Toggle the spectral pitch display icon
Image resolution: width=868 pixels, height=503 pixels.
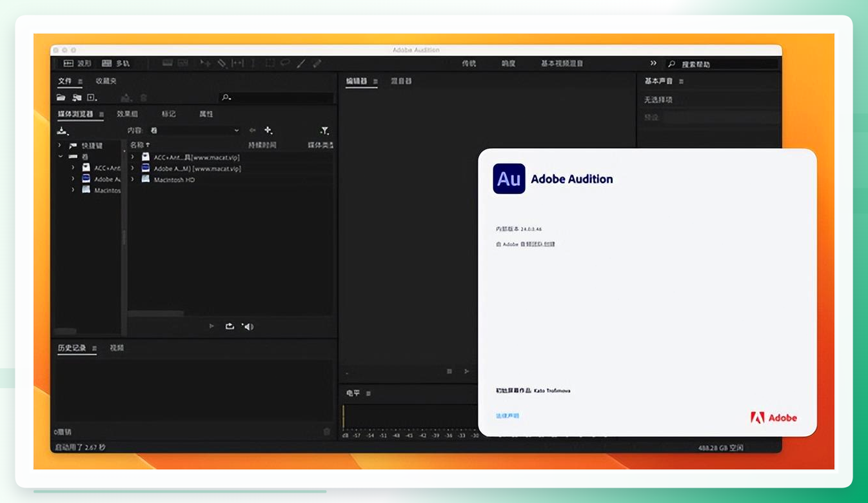point(183,63)
